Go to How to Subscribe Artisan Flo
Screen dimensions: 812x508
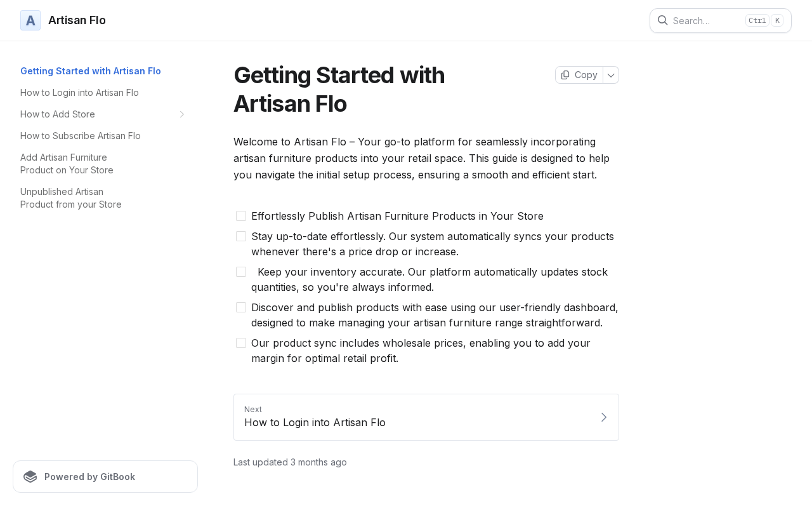pyautogui.click(x=81, y=136)
